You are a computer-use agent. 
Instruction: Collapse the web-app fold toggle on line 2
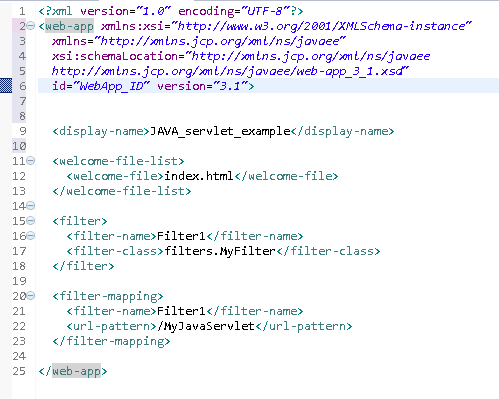(x=30, y=26)
